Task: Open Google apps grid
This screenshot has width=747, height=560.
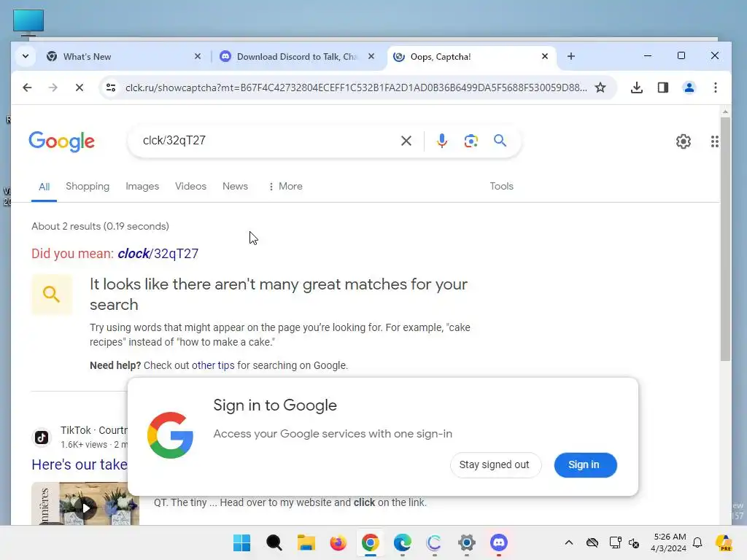Action: click(714, 141)
